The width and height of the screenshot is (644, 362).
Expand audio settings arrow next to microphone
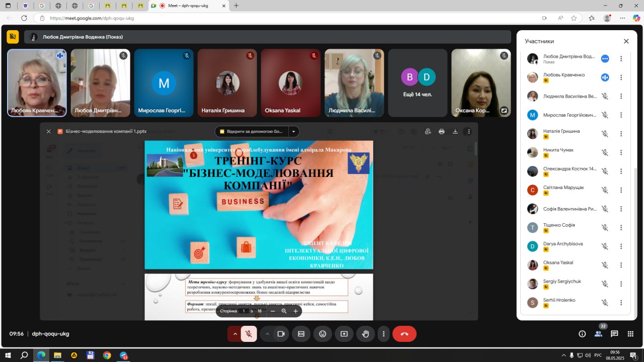point(234,334)
